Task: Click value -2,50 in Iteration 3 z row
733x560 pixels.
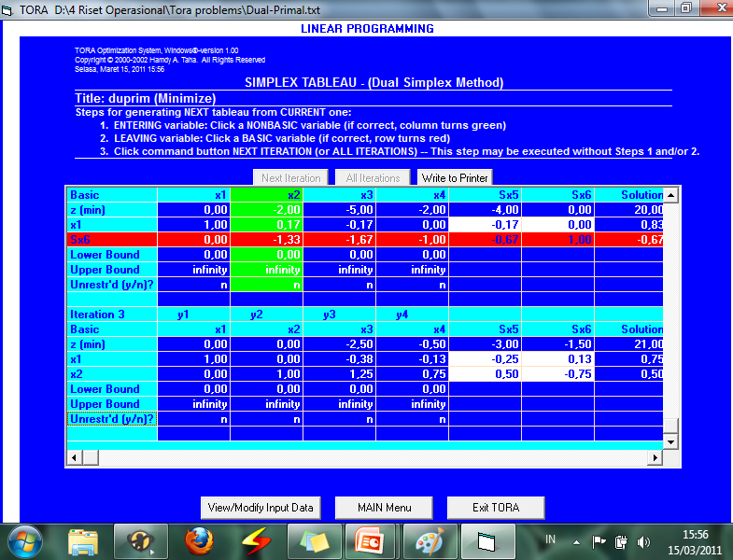Action: [x=339, y=344]
